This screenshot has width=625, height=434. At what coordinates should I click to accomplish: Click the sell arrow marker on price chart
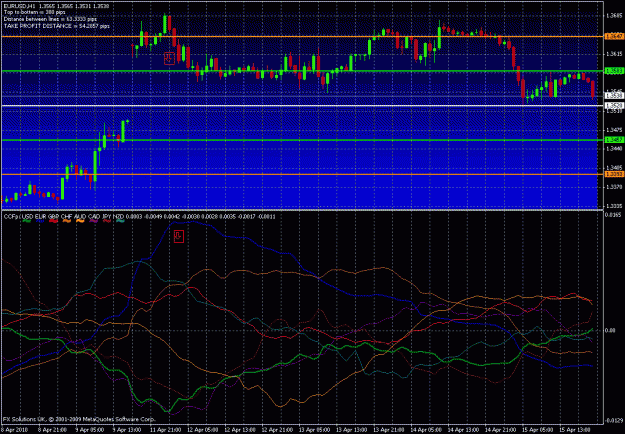(x=169, y=58)
